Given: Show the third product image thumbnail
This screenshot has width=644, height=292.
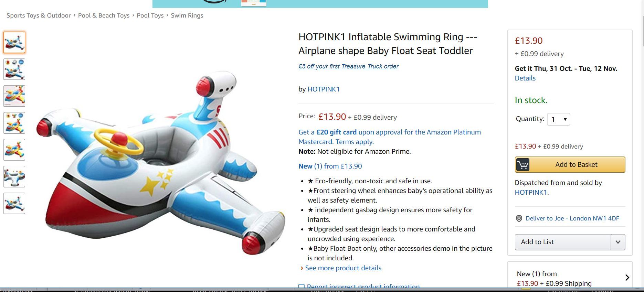Looking at the screenshot, I should click(14, 96).
